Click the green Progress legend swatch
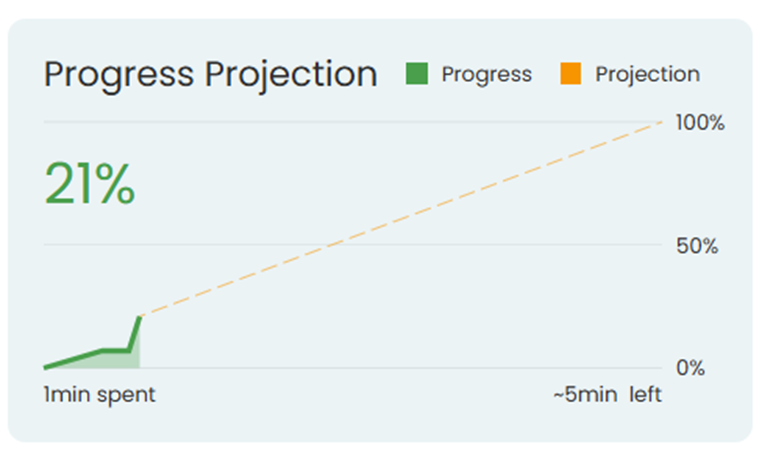Image resolution: width=773 pixels, height=461 pixels. click(x=417, y=74)
